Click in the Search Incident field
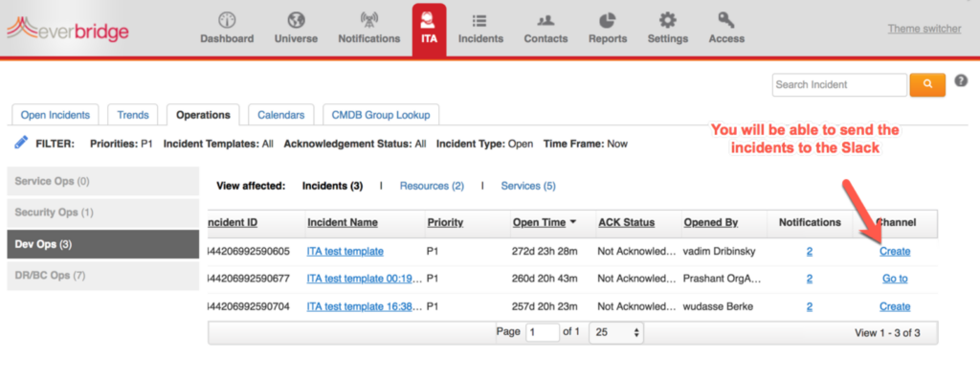 [x=839, y=84]
